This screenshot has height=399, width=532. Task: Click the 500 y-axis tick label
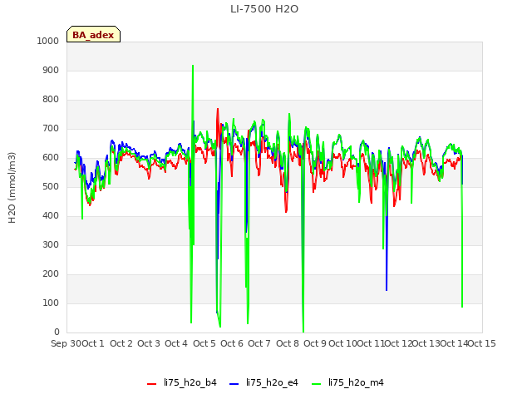[51, 186]
